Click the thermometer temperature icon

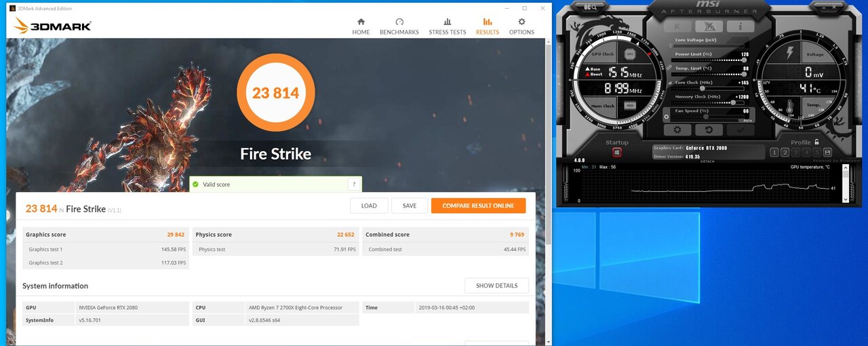[x=789, y=107]
